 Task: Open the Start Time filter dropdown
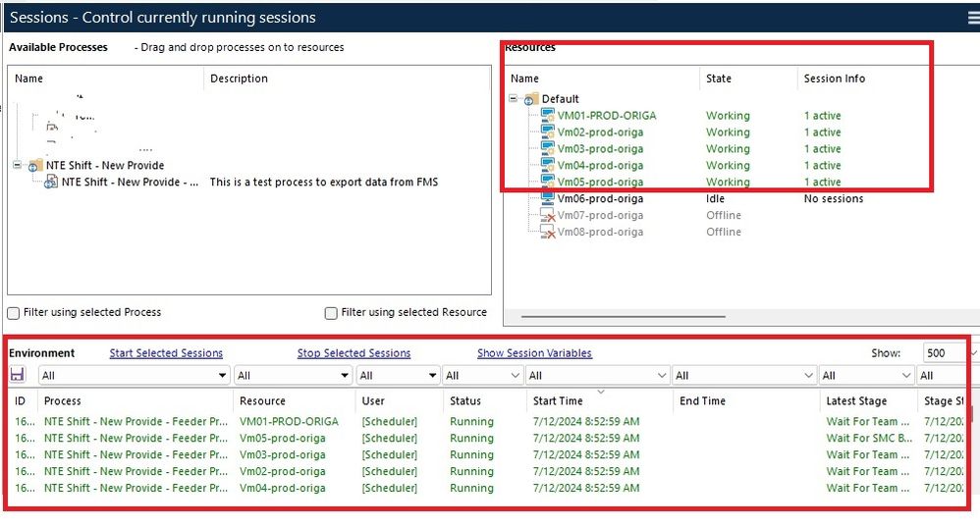662,375
